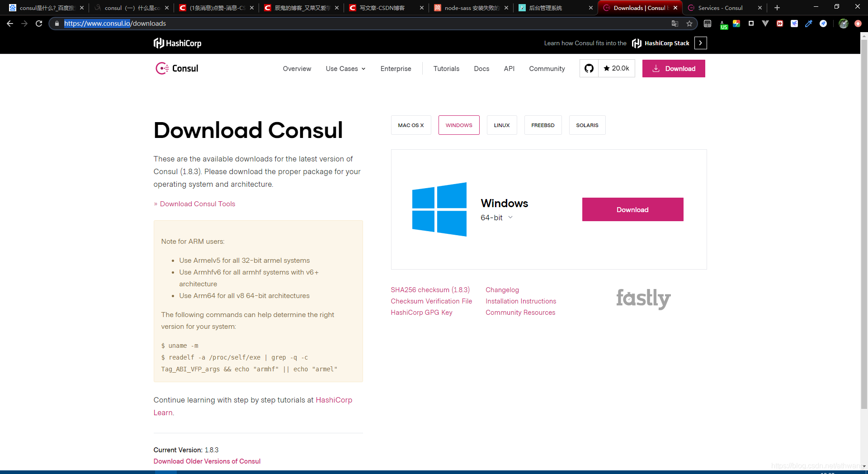
Task: Select the FREEBSD platform tab
Action: point(543,125)
